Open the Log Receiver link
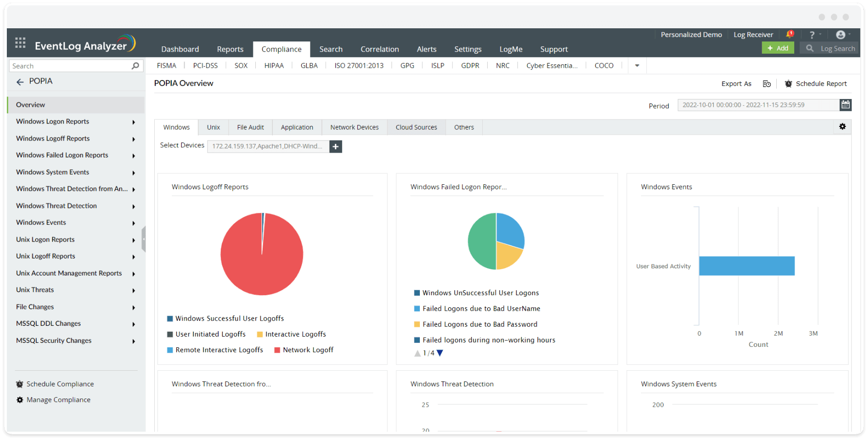The image size is (868, 440). click(753, 35)
